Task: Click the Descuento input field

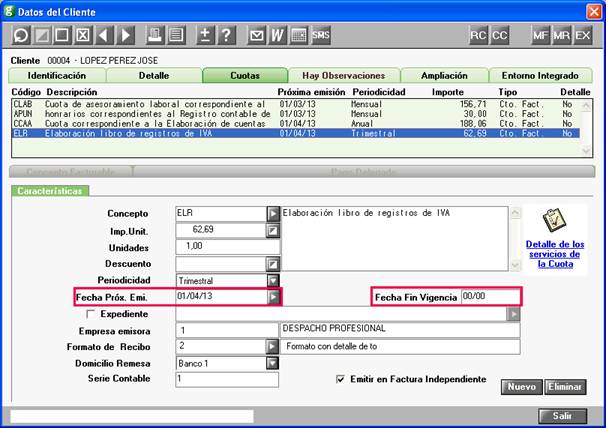Action: pos(221,264)
